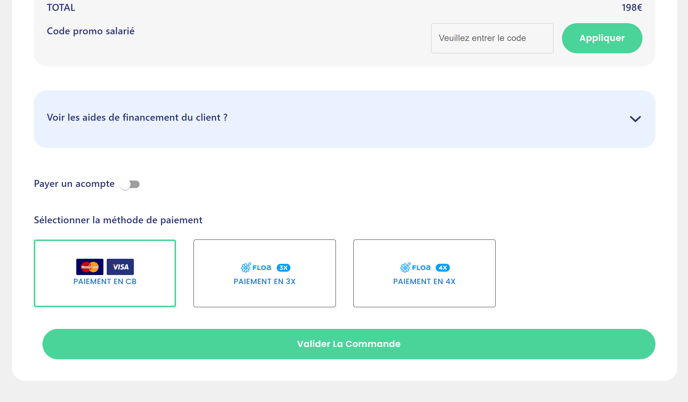Click the Floa logo on 3X option
This screenshot has height=402, width=688.
click(257, 268)
